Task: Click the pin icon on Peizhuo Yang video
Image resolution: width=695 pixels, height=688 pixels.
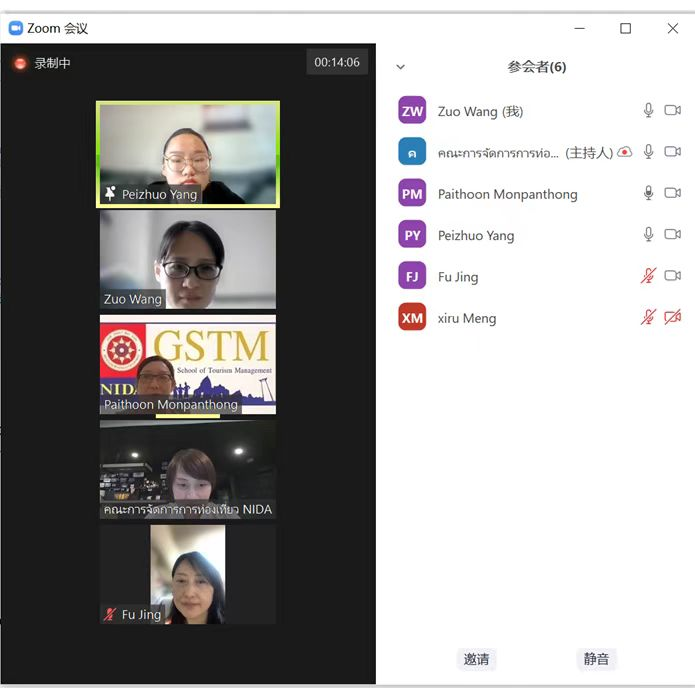Action: (110, 194)
